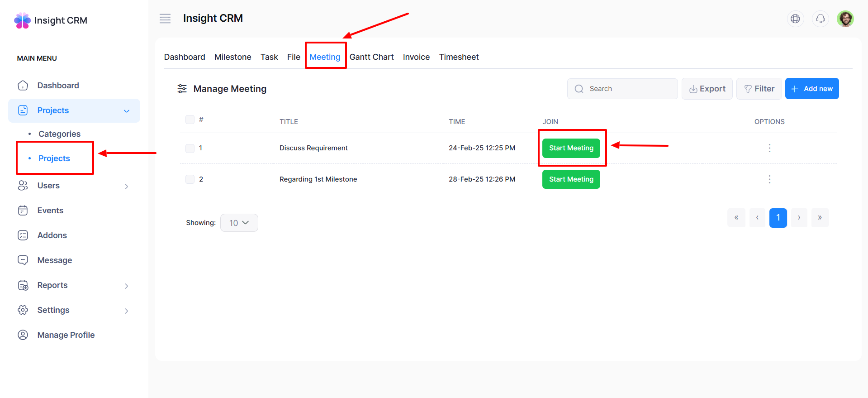
Task: Open options menu for Regarding 1st Milestone
Action: pos(769,179)
